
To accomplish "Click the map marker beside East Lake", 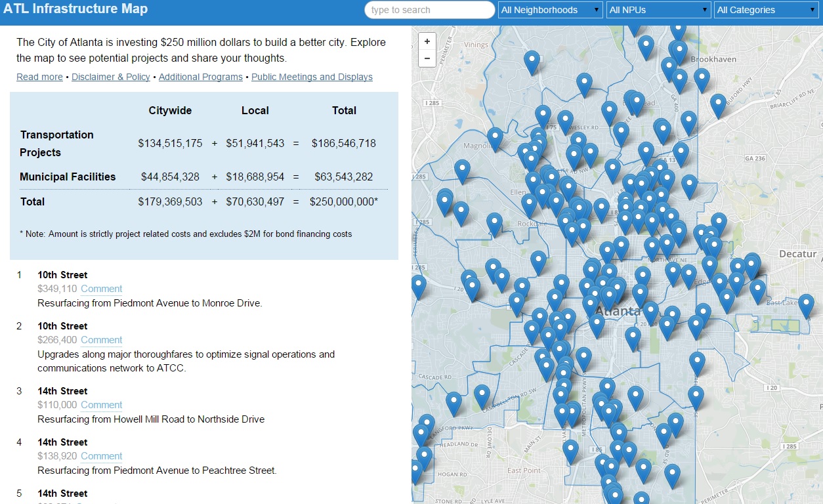I will tap(806, 304).
